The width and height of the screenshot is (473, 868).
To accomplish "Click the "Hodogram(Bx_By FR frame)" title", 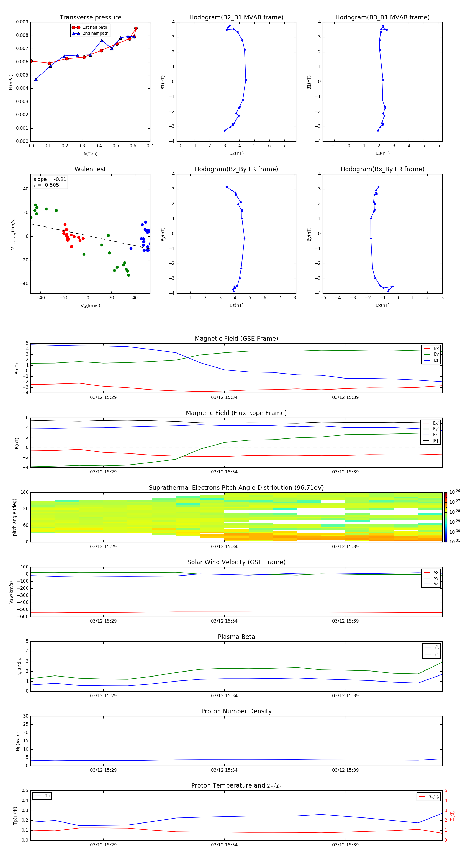I will point(382,169).
